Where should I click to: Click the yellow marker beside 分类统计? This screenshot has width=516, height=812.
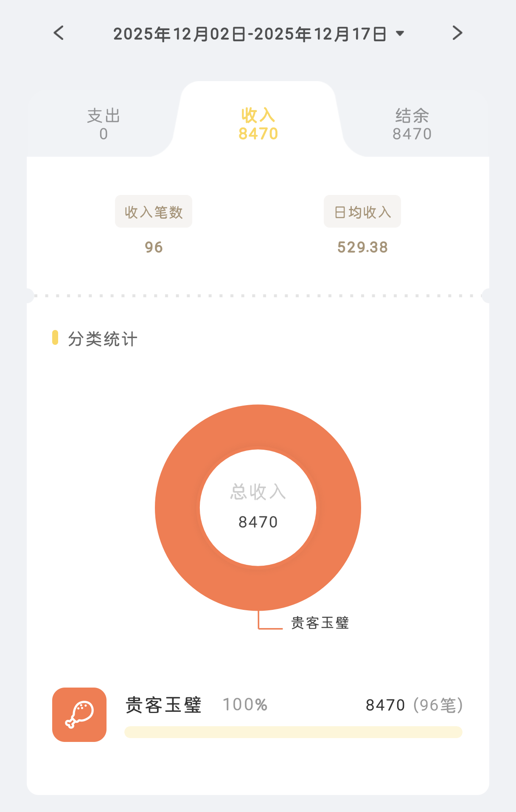[55, 338]
